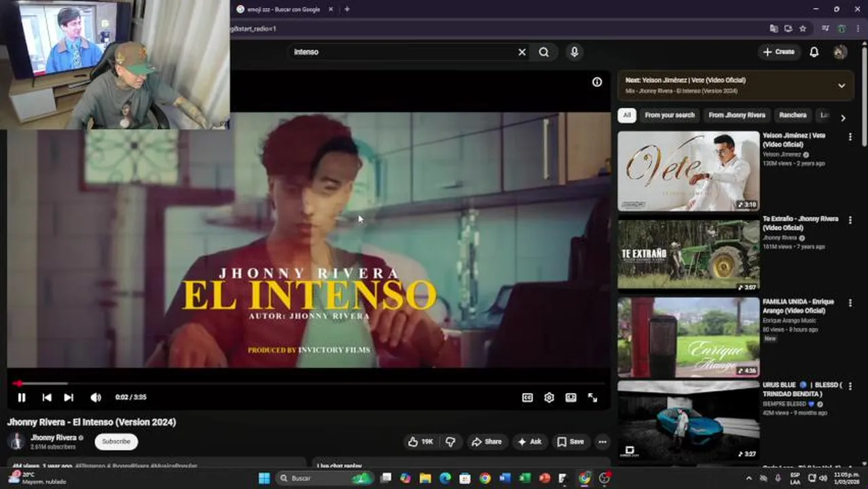Save the video to a playlist
Viewport: 868px width, 489px height.
pyautogui.click(x=571, y=441)
